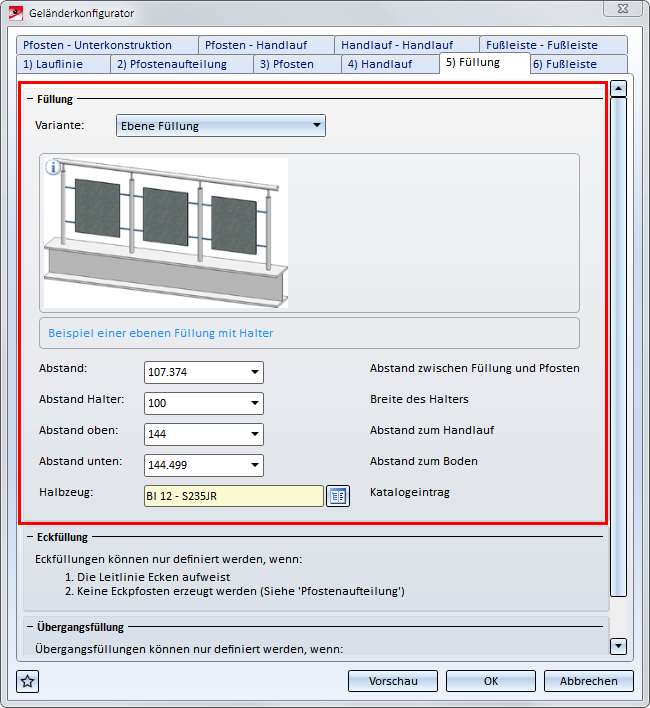Open the Abstand dropdown arrow
The width and height of the screenshot is (650, 708).
255,372
